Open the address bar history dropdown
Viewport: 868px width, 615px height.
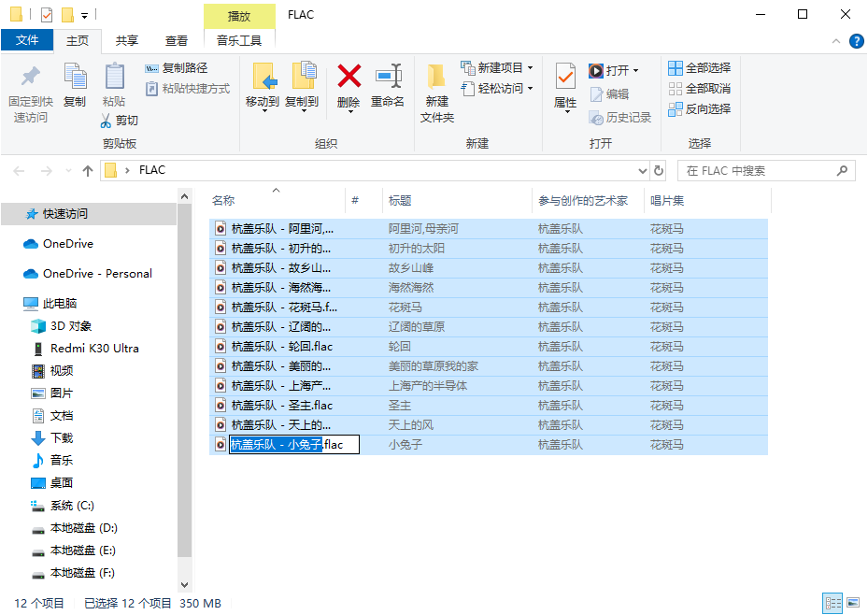pyautogui.click(x=642, y=171)
